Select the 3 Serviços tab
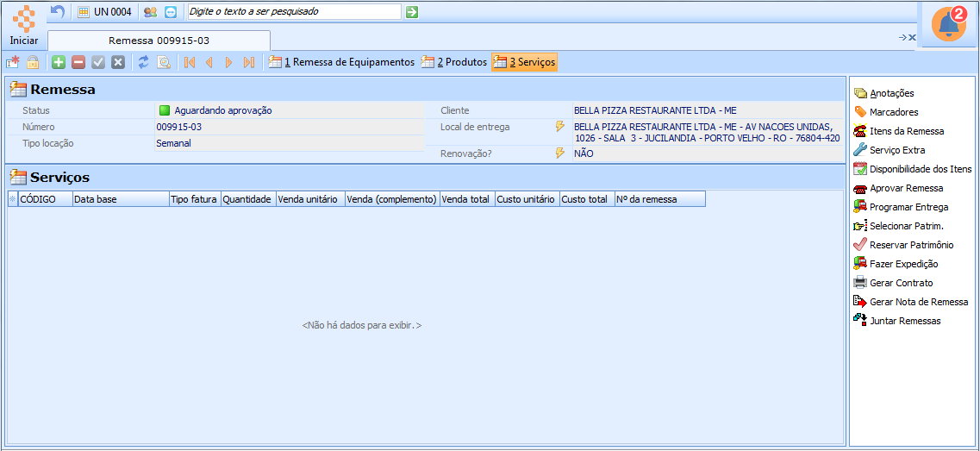This screenshot has width=980, height=451. [x=524, y=62]
